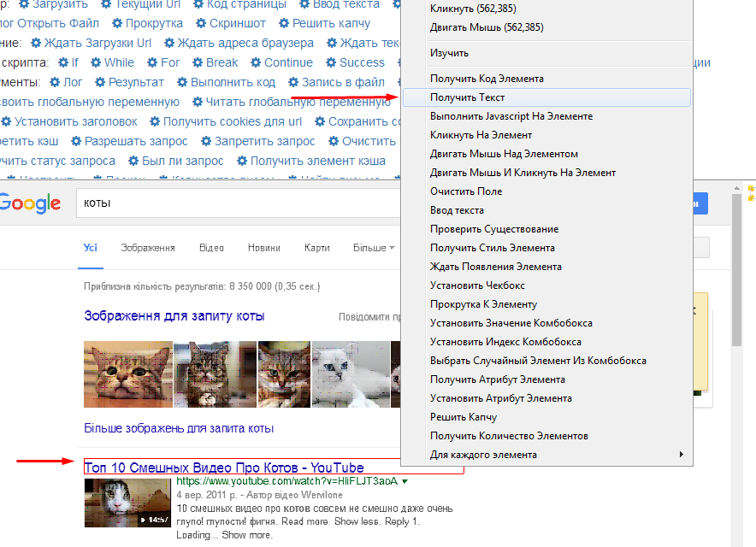Hit the gear icon for Выполнить код
This screenshot has width=756, height=547.
(x=183, y=82)
